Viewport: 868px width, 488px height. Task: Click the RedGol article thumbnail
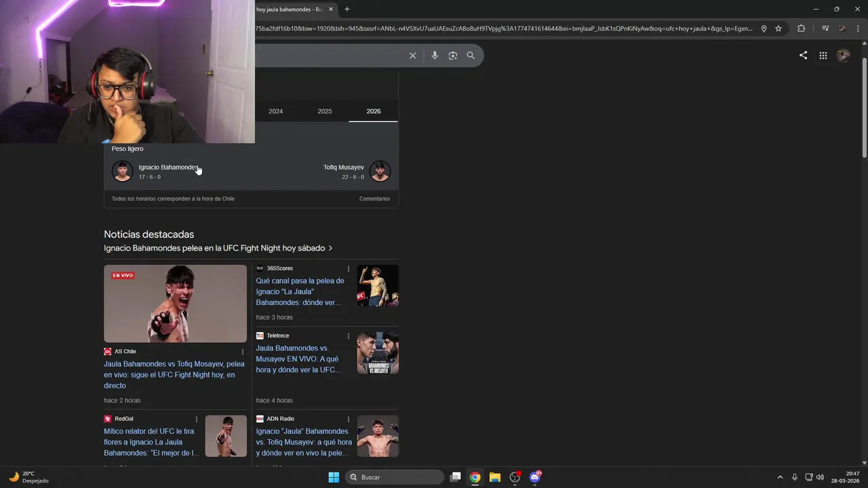pos(226,436)
